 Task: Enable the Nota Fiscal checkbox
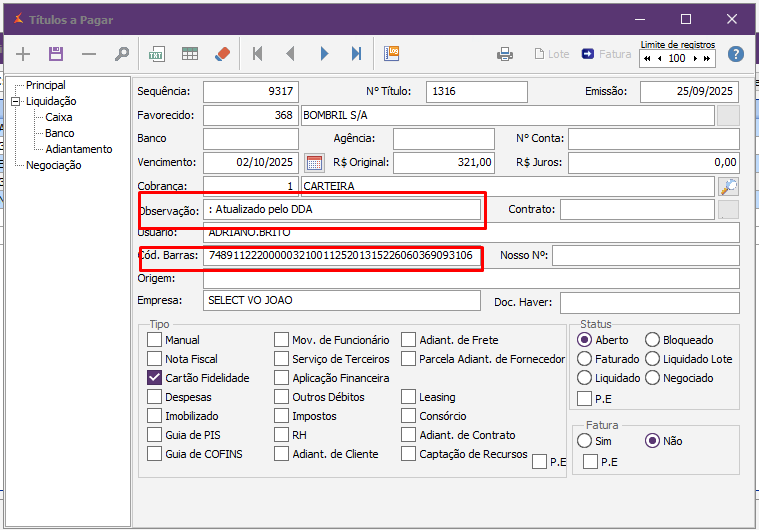(154, 359)
